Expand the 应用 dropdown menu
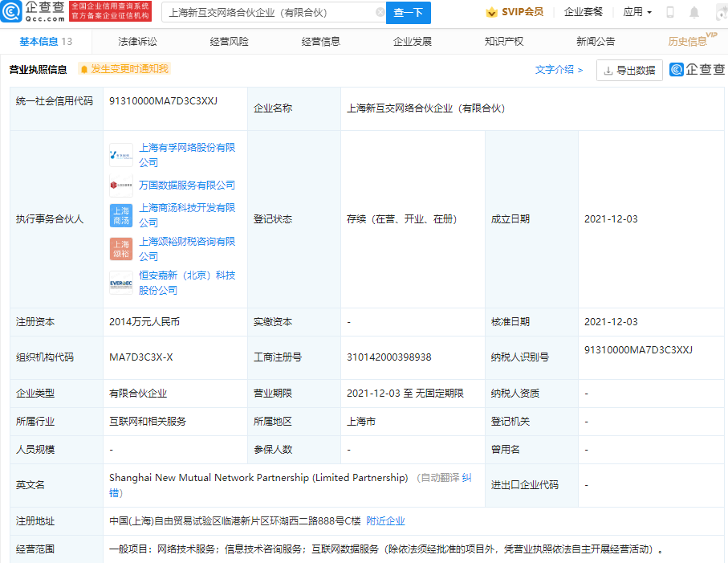This screenshot has height=563, width=728. click(x=637, y=12)
